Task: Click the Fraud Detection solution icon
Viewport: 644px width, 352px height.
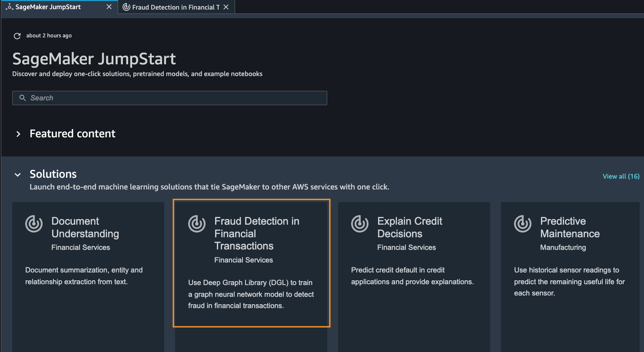Action: pos(197,224)
